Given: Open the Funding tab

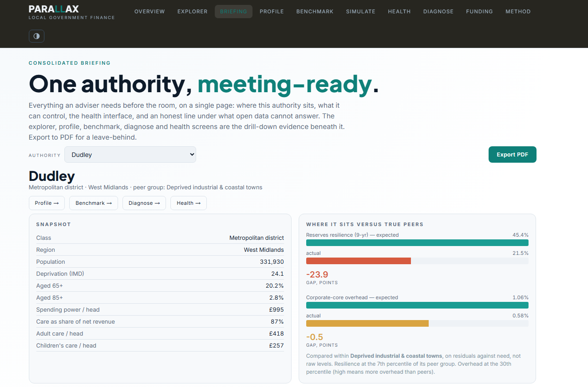Looking at the screenshot, I should 479,12.
